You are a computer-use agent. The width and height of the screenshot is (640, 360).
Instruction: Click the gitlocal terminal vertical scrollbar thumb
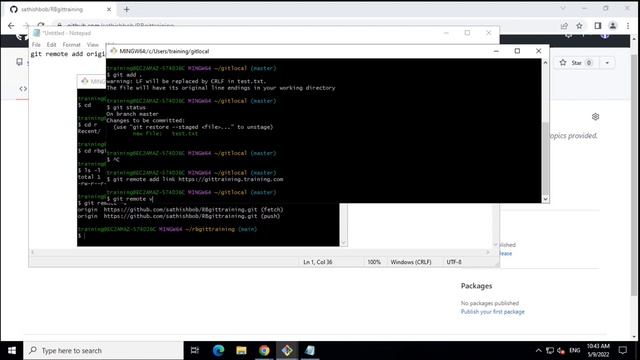tap(545, 157)
